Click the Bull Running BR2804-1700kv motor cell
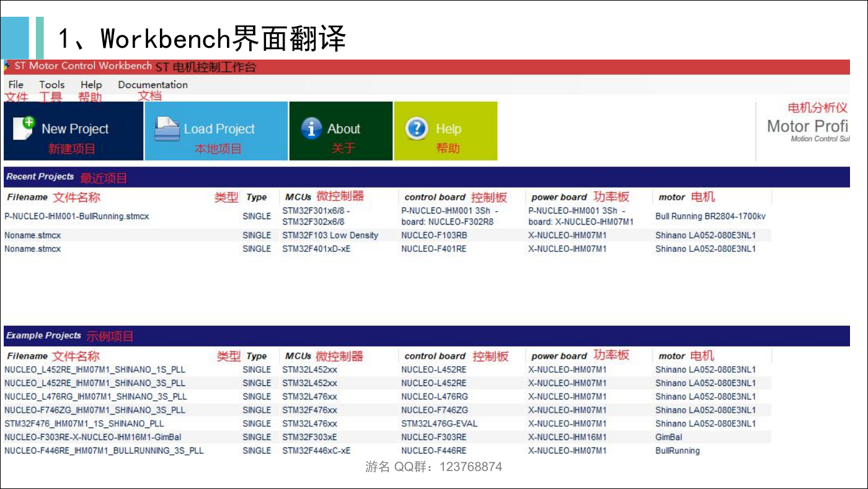This screenshot has height=489, width=868. [711, 217]
